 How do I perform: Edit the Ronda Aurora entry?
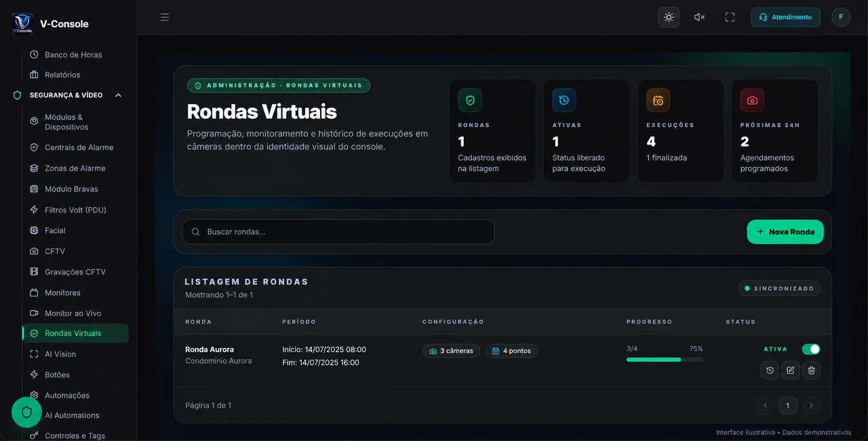click(790, 370)
